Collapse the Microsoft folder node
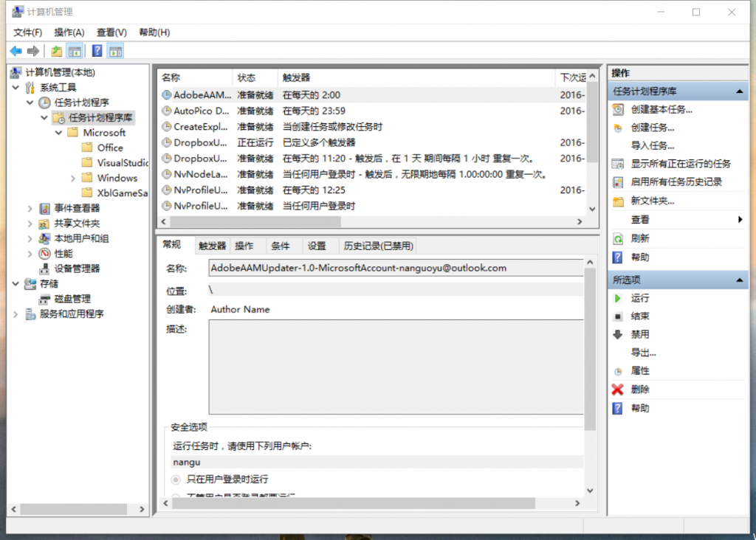The height and width of the screenshot is (540, 756). [x=59, y=133]
